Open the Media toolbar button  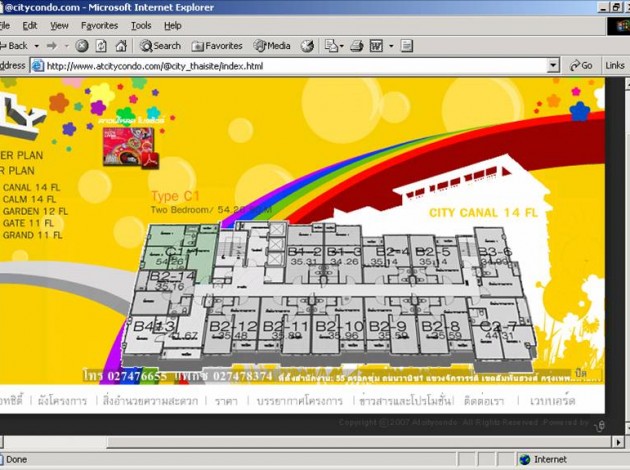click(272, 46)
